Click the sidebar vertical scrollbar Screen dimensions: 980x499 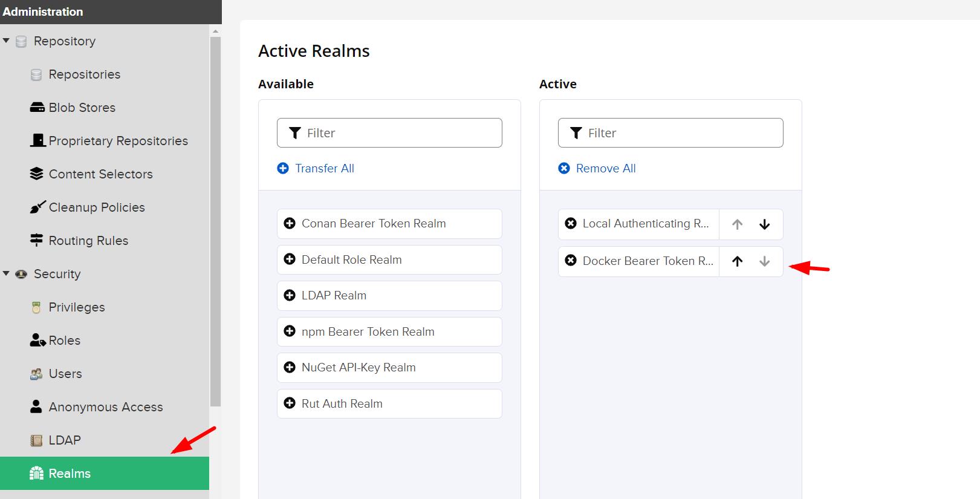click(x=215, y=221)
